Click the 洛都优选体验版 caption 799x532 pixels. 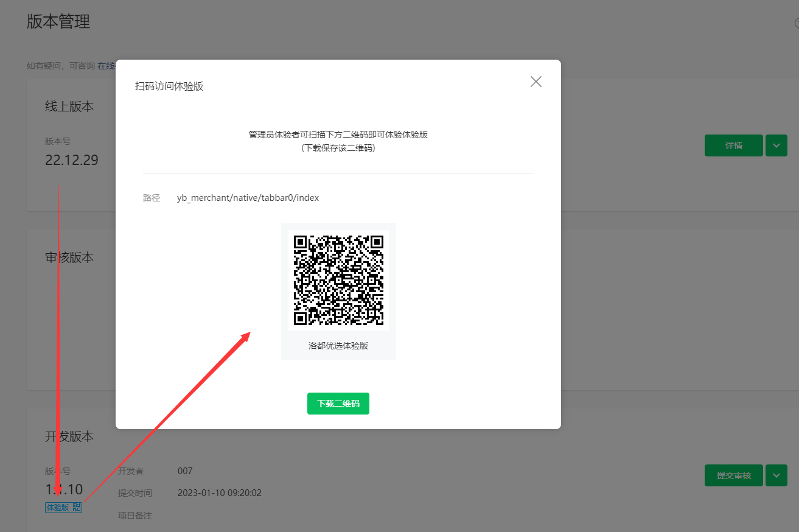tap(338, 346)
